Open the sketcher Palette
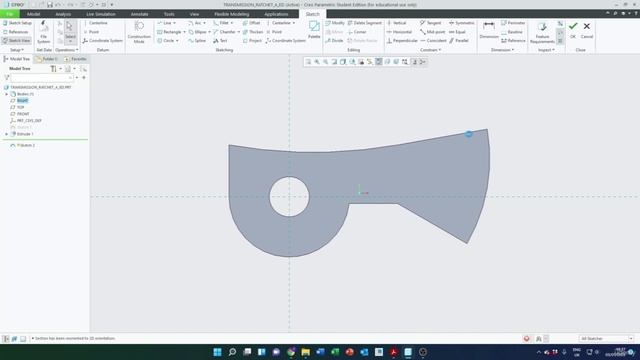Image resolution: width=640 pixels, height=360 pixels. [314, 29]
